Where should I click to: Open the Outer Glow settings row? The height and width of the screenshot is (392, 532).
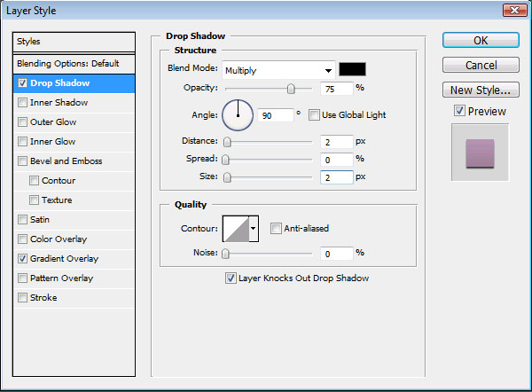tap(74, 122)
